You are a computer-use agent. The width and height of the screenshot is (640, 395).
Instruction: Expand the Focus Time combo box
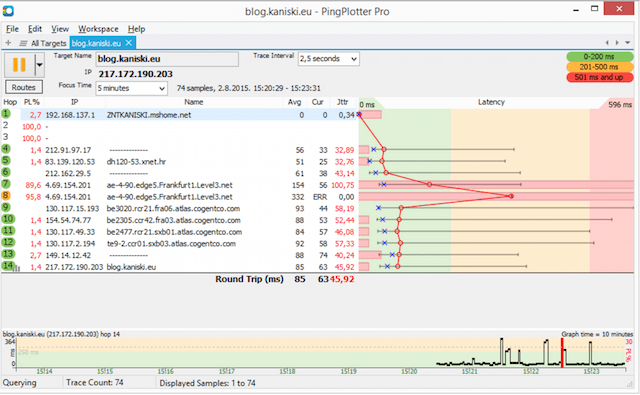tap(131, 88)
